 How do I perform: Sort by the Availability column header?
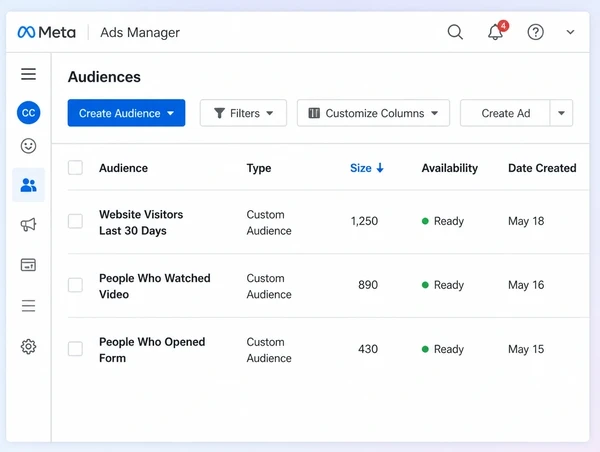(x=450, y=168)
